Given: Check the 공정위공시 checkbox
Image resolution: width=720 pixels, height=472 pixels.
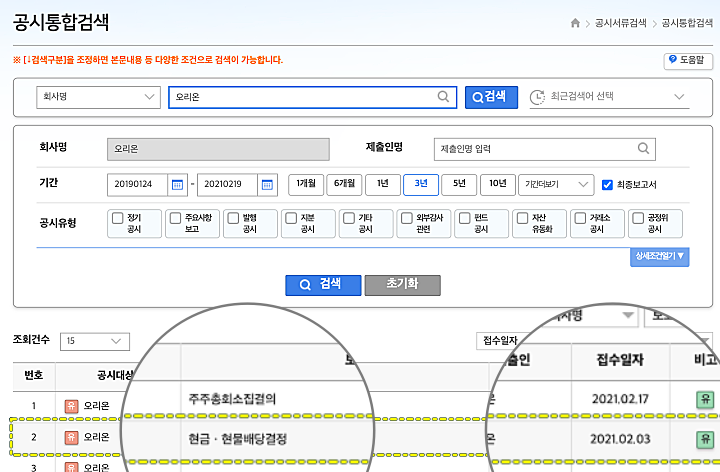Looking at the screenshot, I should (638, 218).
